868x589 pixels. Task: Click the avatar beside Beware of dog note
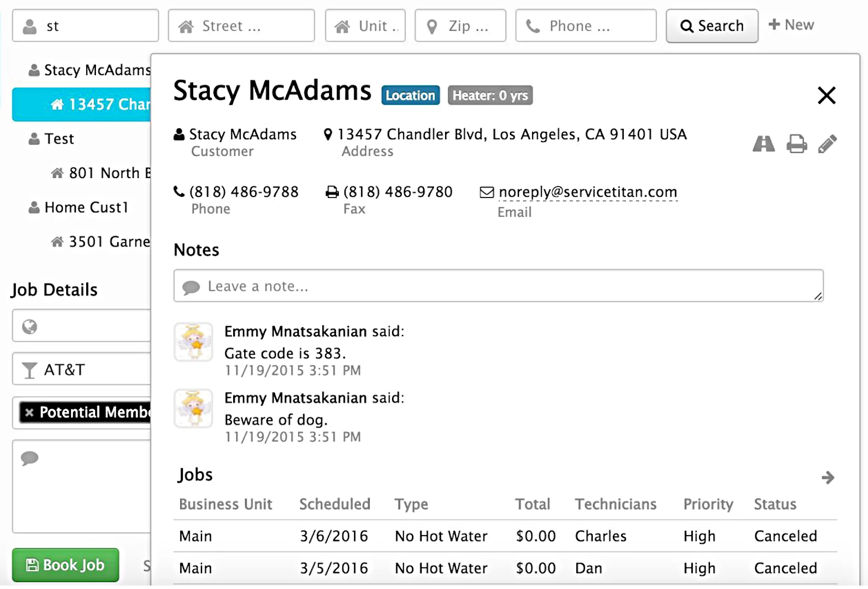click(193, 408)
